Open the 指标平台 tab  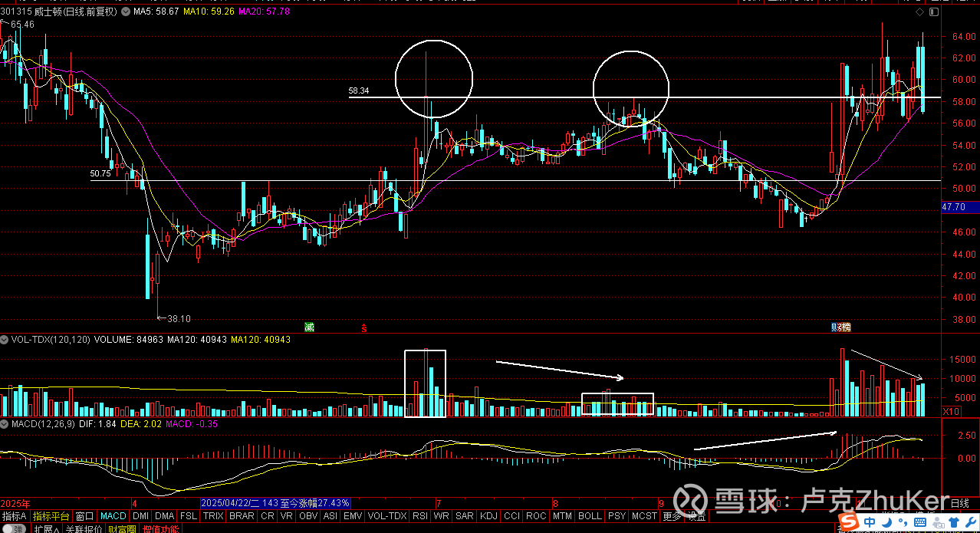(51, 516)
